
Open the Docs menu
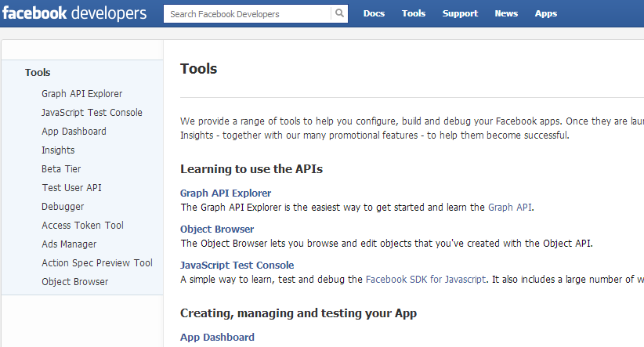(x=374, y=13)
